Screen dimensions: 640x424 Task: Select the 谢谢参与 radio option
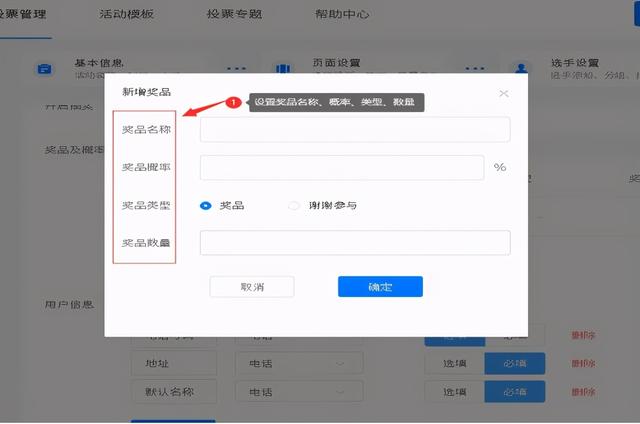tap(294, 205)
